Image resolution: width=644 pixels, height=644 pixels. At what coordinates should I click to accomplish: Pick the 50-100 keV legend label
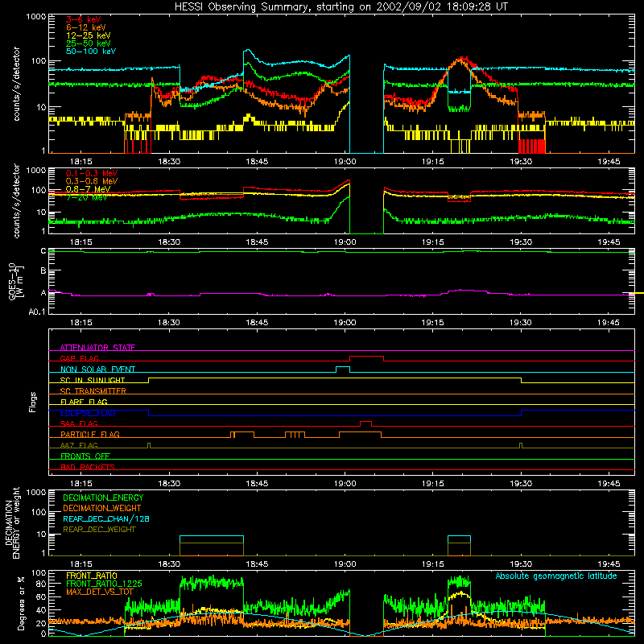[x=91, y=52]
